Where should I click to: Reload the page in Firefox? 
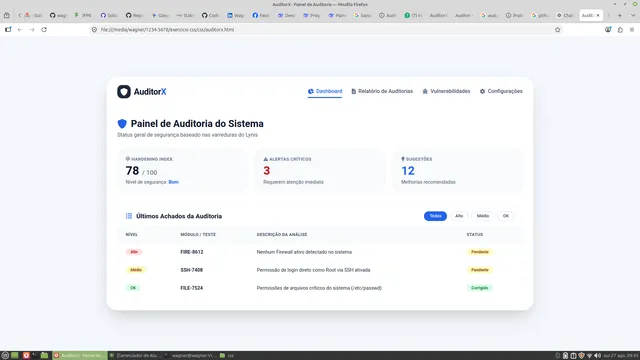point(44,29)
